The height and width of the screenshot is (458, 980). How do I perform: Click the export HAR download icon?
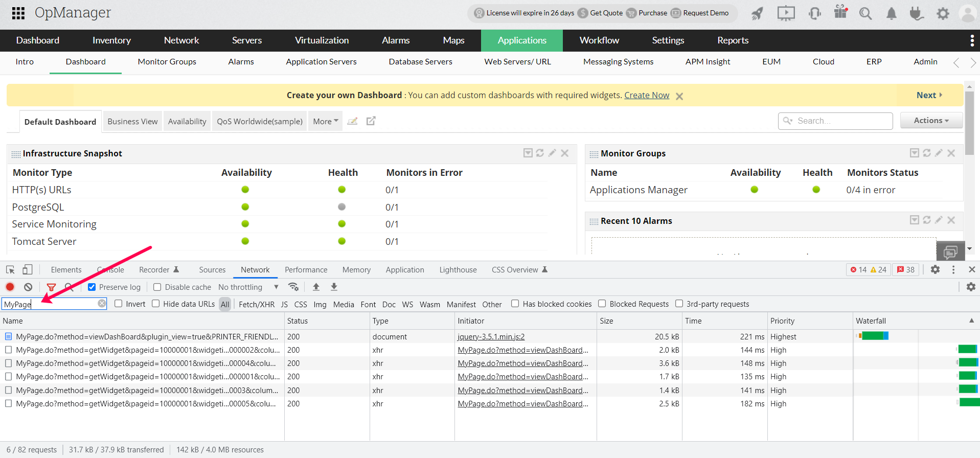click(334, 287)
